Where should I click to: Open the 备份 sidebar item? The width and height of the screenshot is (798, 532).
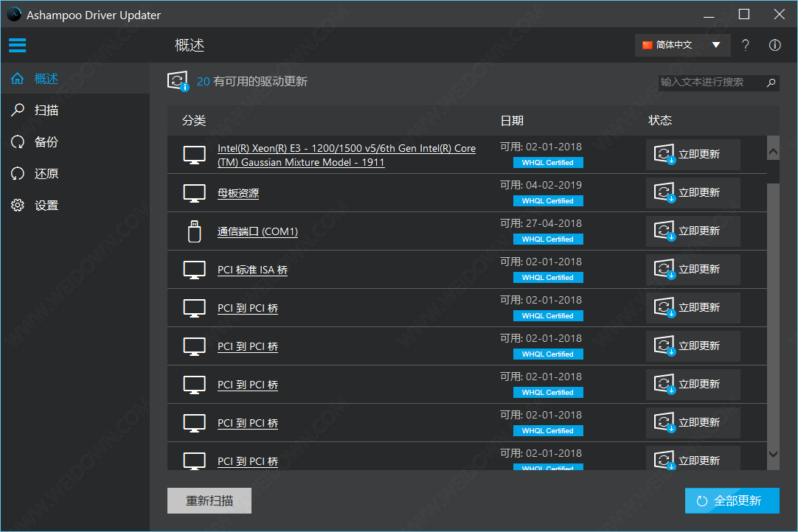pyautogui.click(x=75, y=142)
